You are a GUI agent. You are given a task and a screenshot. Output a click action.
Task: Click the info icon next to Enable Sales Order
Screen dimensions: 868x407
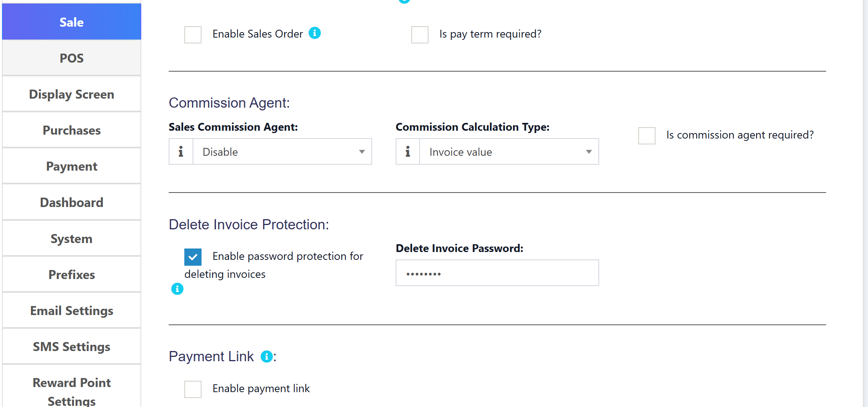pyautogui.click(x=315, y=33)
